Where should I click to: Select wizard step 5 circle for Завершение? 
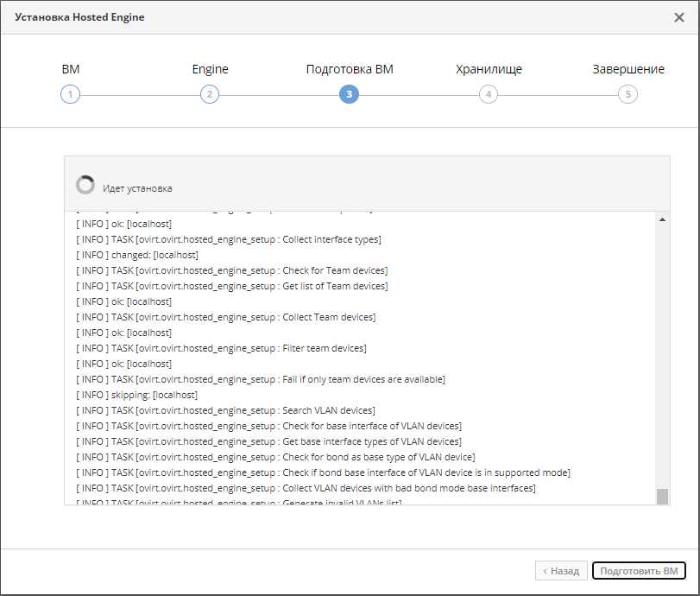coord(627,94)
